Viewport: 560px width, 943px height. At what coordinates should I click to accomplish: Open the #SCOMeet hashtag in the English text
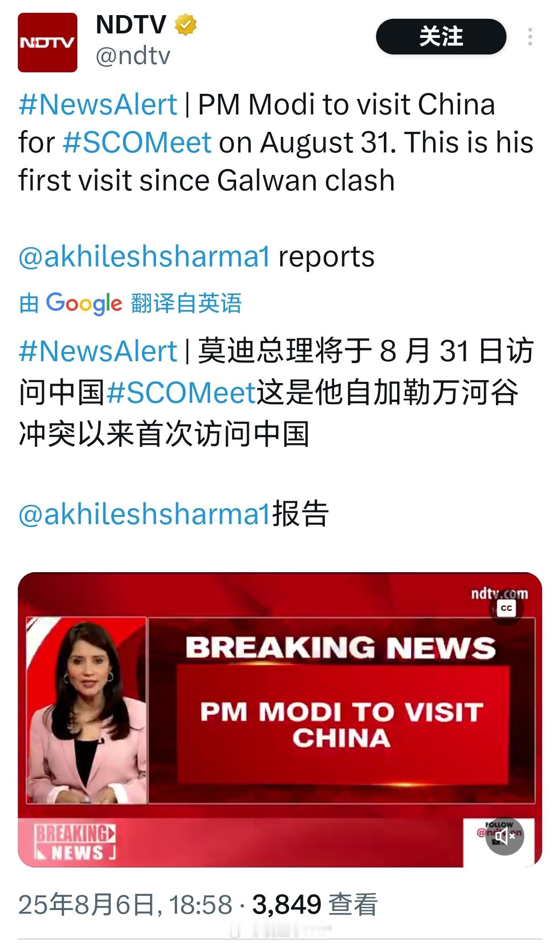click(x=137, y=142)
